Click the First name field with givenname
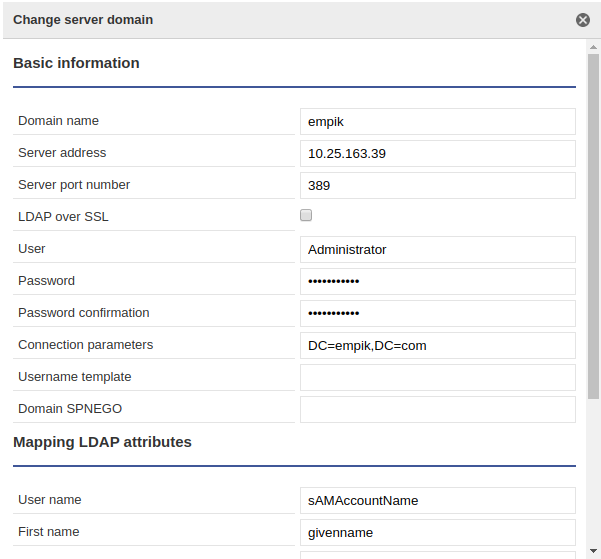The height and width of the screenshot is (559, 601). click(x=438, y=533)
